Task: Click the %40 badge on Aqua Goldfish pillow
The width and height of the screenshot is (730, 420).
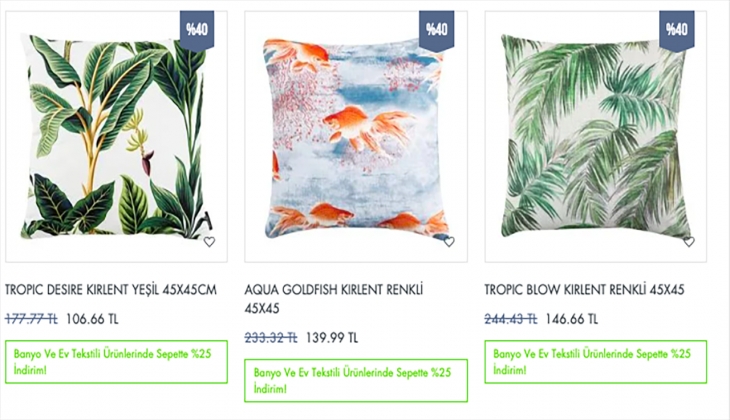Action: tap(437, 29)
